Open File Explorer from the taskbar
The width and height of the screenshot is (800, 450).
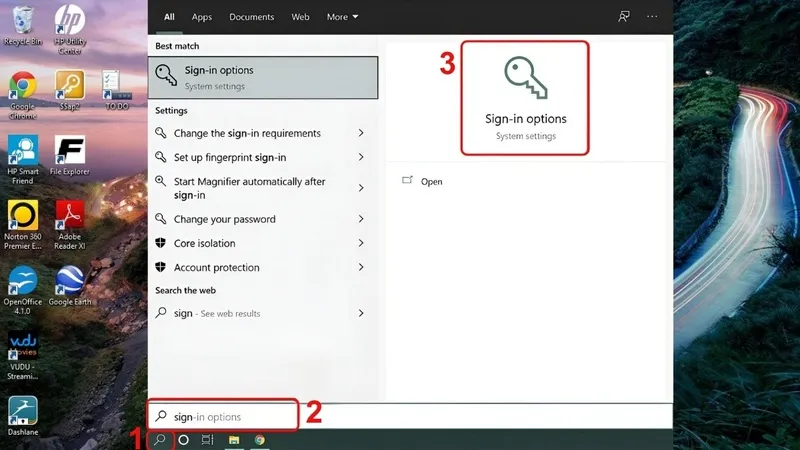[x=234, y=439]
